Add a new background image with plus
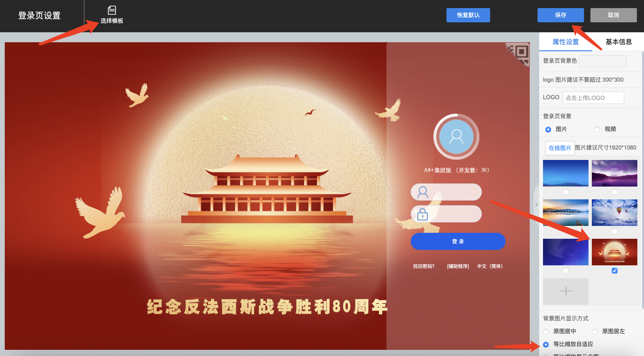644x356 pixels. [566, 291]
